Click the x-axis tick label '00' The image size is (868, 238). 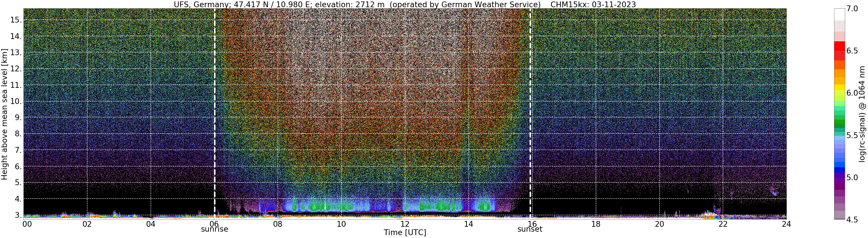pyautogui.click(x=27, y=224)
